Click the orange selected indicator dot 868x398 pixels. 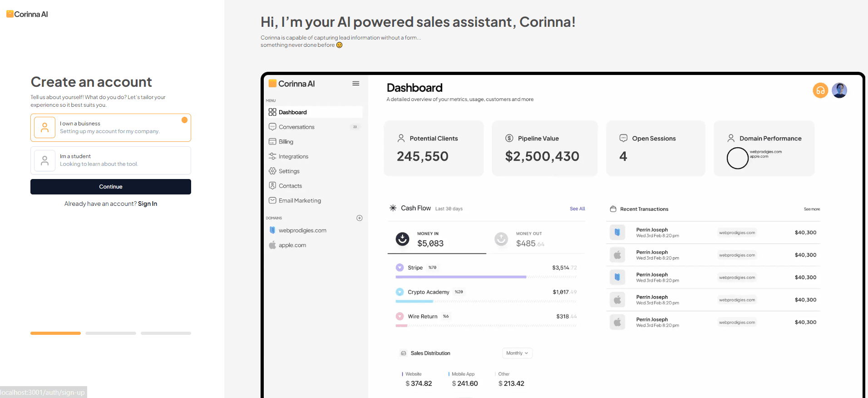pos(184,120)
